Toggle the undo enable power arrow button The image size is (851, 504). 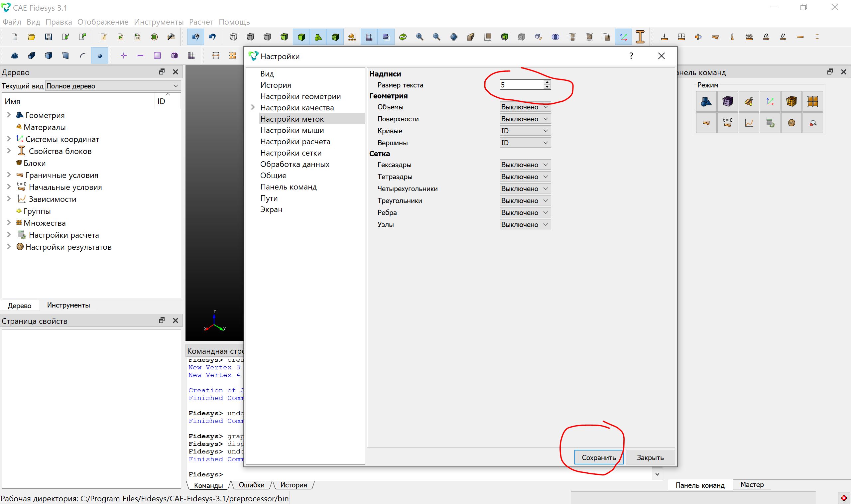(x=195, y=37)
